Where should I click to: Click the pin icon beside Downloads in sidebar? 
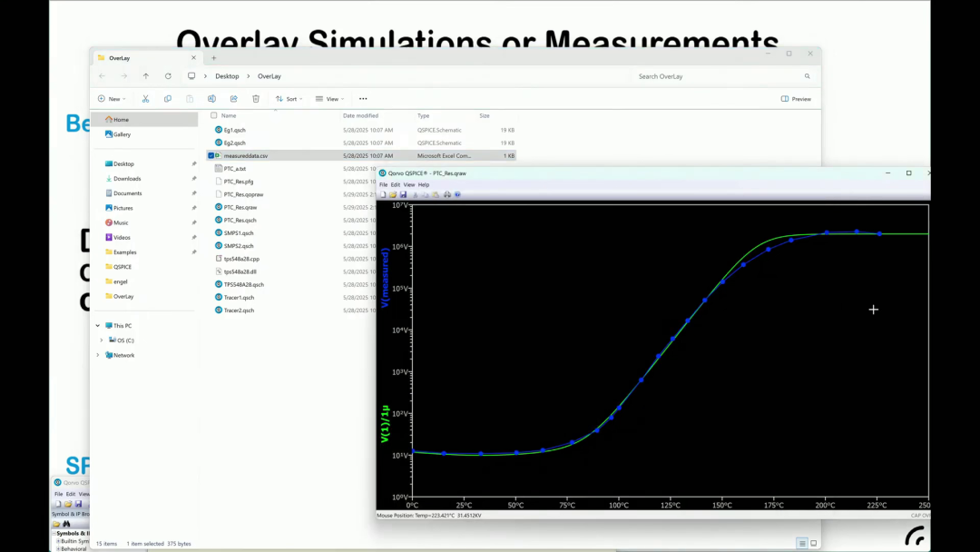coord(194,179)
